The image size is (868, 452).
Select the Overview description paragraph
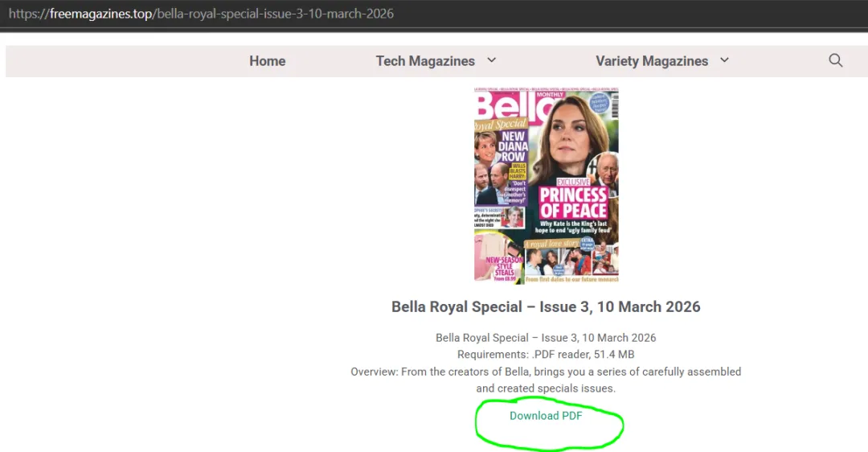coord(546,380)
